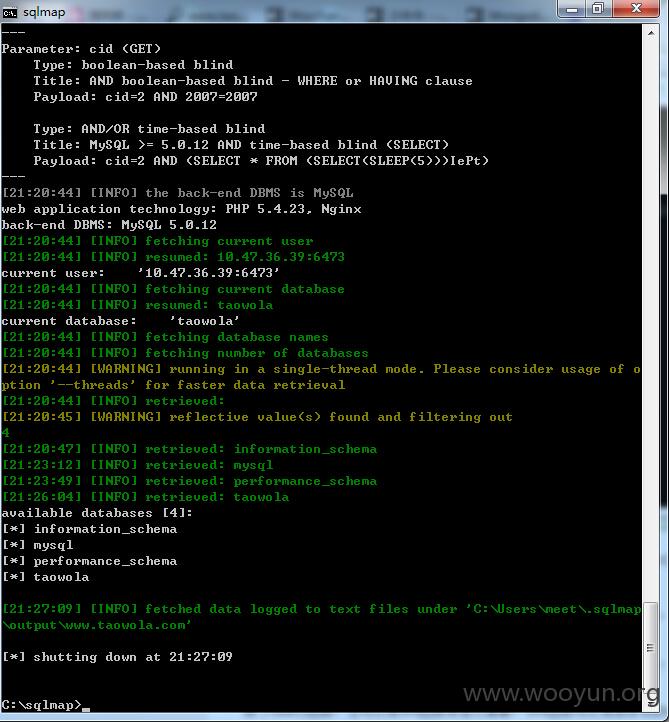Close the sqlmap console window

(x=636, y=9)
